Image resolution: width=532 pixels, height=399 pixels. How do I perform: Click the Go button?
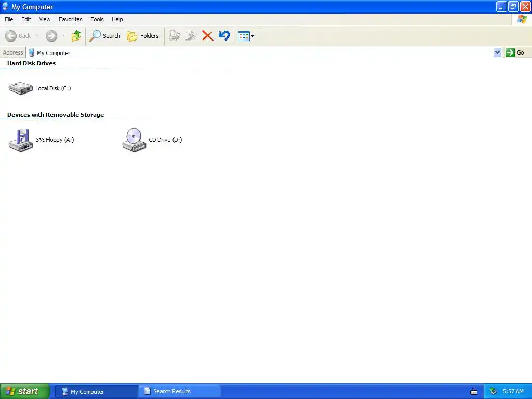pyautogui.click(x=515, y=52)
